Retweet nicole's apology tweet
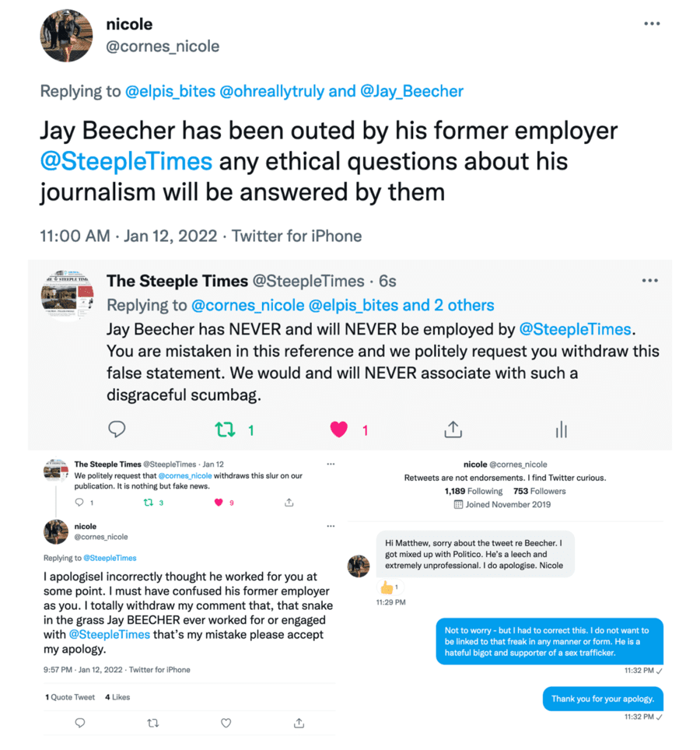This screenshot has height=750, width=700. point(152,723)
